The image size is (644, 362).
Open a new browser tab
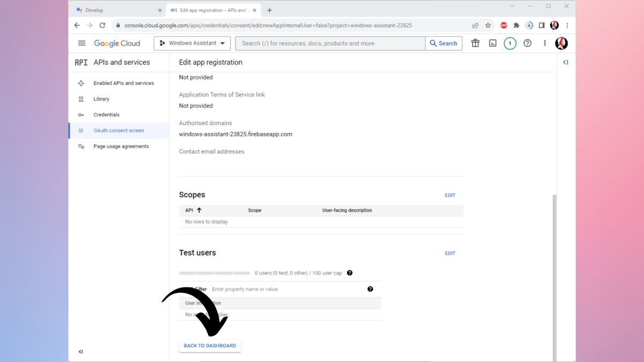269,10
